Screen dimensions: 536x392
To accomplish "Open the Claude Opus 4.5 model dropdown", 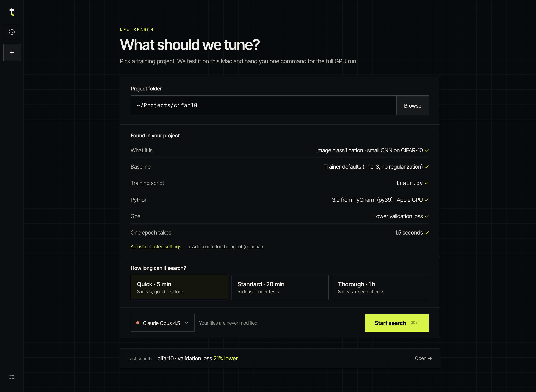I will (162, 323).
